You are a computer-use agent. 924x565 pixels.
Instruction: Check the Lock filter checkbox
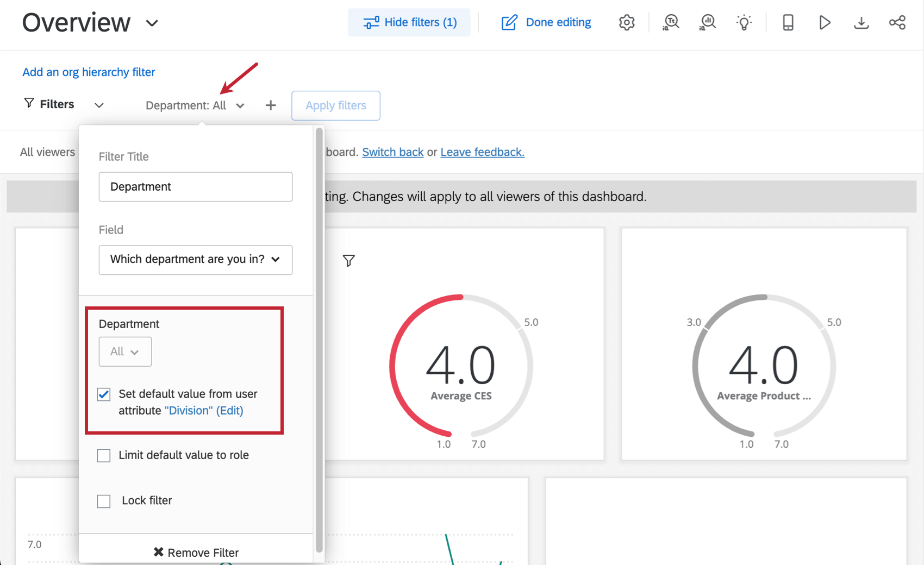coord(104,501)
